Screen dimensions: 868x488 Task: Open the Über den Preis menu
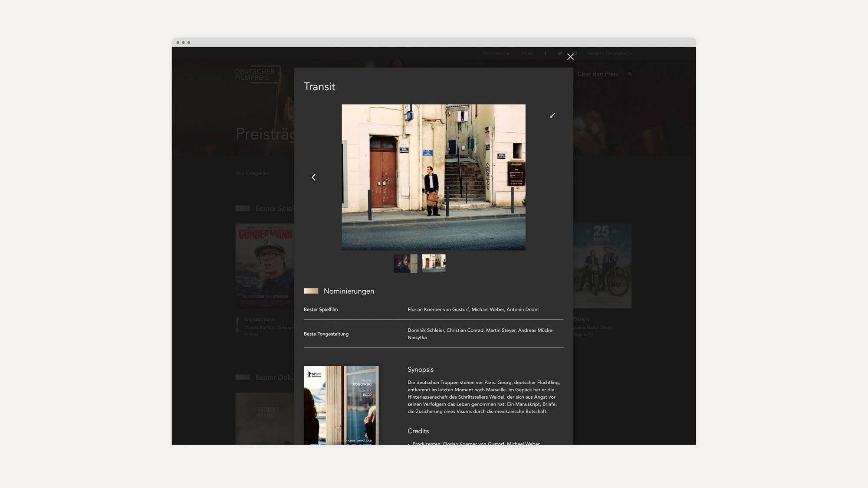pyautogui.click(x=597, y=74)
